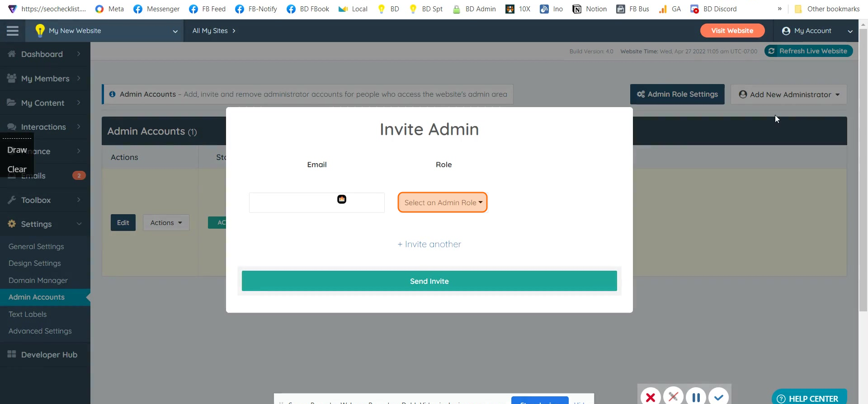Screen dimensions: 868x404
Task: Click the red X recorder control icon
Action: [x=651, y=397]
